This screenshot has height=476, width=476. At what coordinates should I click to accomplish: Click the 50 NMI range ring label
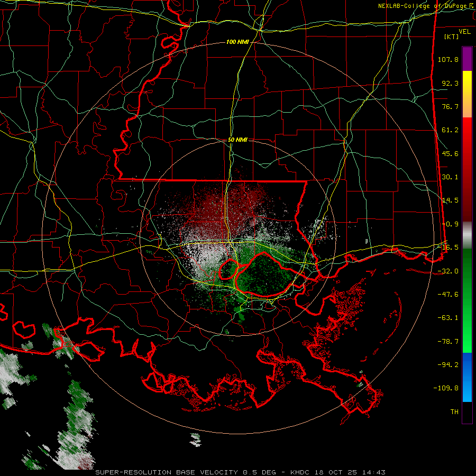237,140
